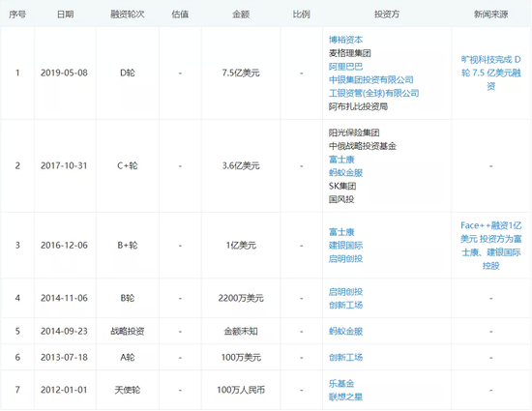Select the amount 100万美元
532x411 pixels.
[241, 357]
